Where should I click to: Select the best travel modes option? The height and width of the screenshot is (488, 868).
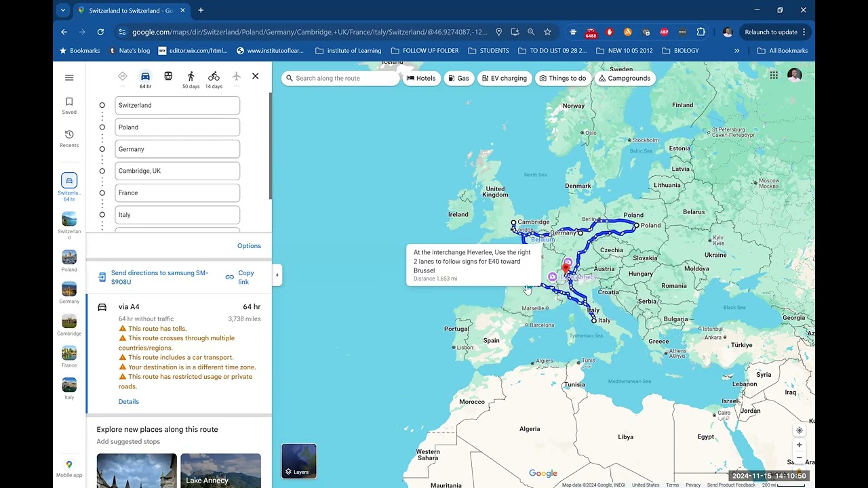click(x=123, y=77)
